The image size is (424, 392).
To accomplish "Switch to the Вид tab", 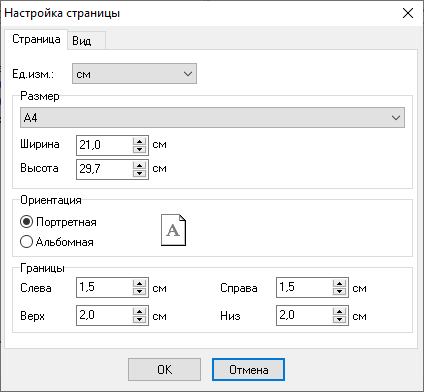I will [86, 41].
